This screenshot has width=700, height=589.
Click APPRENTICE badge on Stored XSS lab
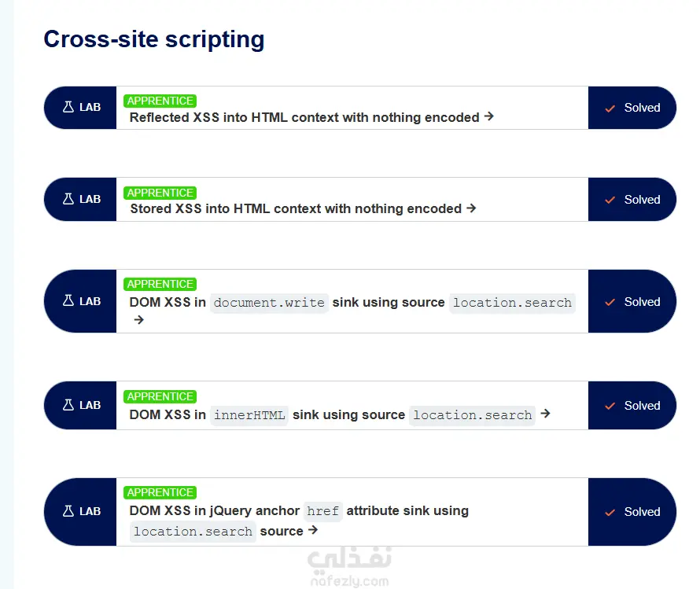point(160,193)
